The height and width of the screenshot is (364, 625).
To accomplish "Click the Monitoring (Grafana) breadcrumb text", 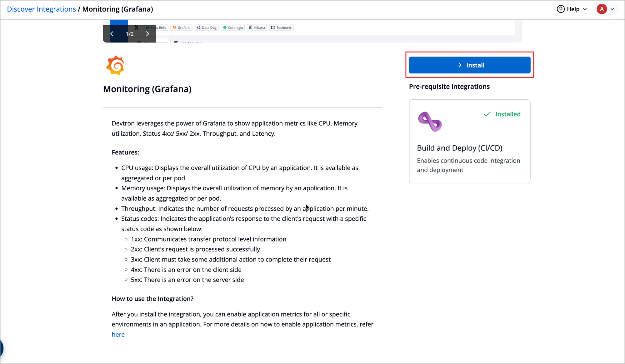I will click(x=117, y=9).
